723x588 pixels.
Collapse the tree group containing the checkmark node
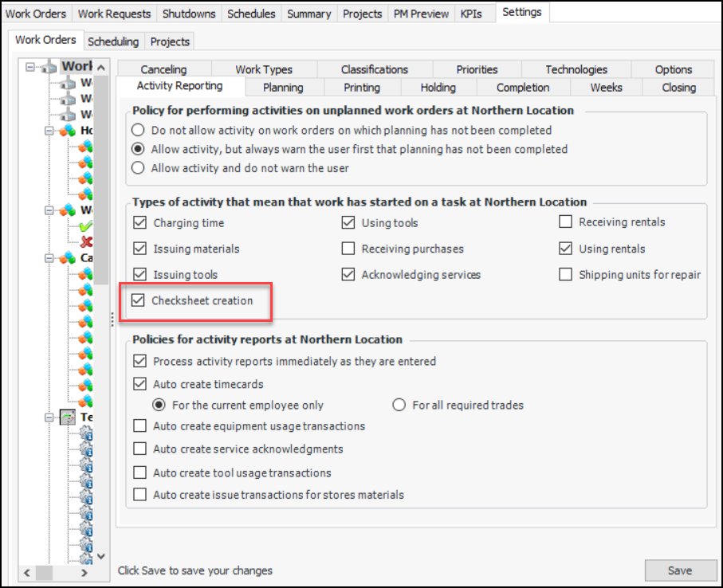(x=49, y=210)
